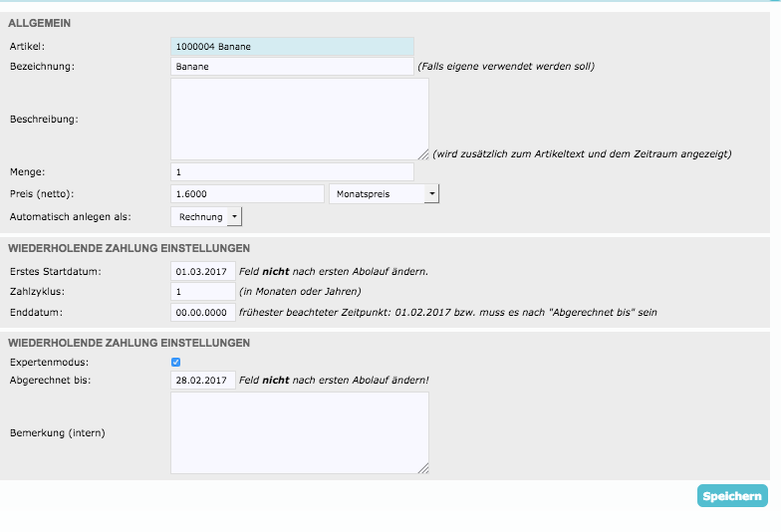Click the Automatisch anlegen als label
The image size is (781, 532).
point(70,216)
